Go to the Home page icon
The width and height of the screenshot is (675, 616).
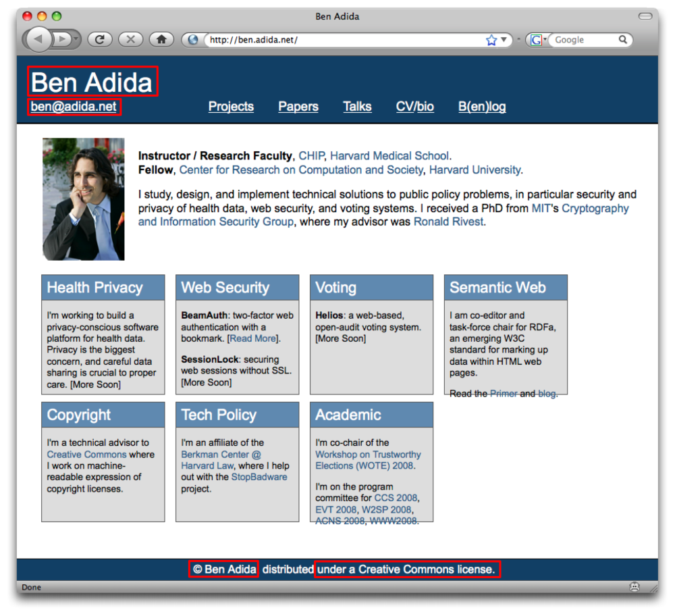pos(161,40)
